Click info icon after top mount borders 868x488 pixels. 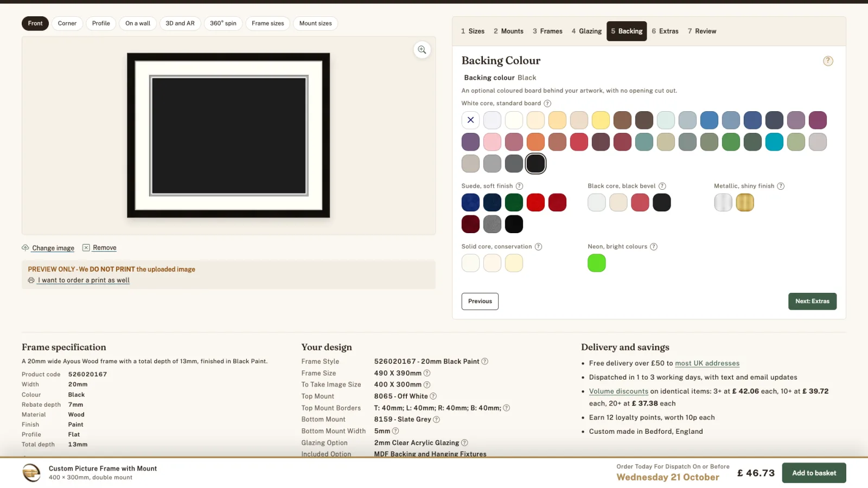coord(506,408)
